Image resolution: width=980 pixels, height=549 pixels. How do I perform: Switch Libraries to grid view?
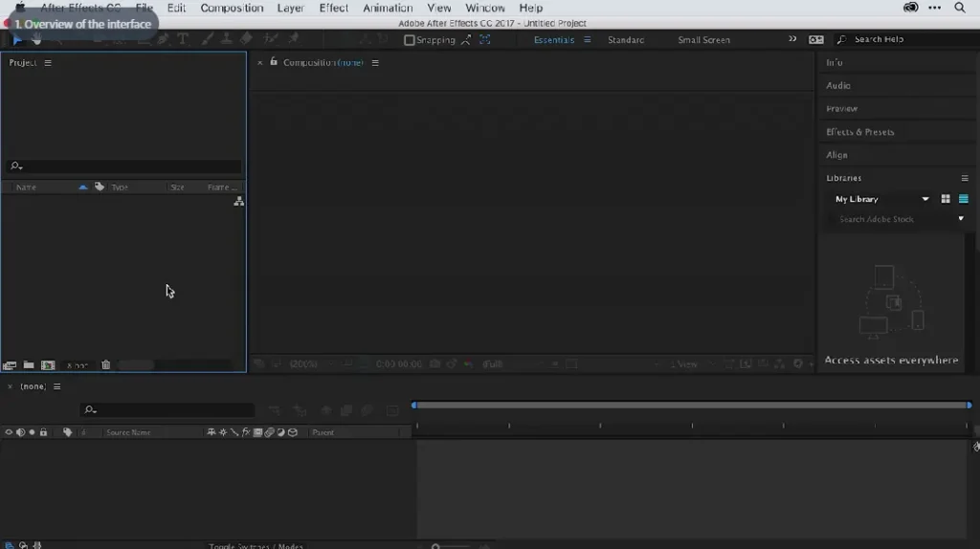[x=946, y=199]
